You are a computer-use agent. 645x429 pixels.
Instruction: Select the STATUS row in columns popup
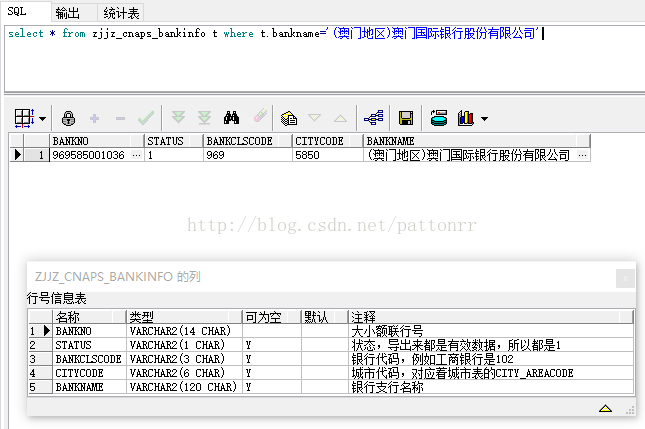[331, 345]
